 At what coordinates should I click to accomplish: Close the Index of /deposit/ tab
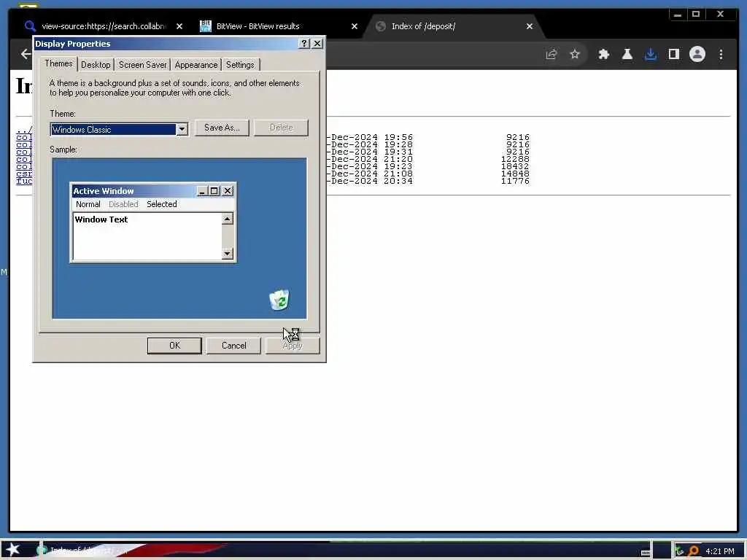coord(530,26)
